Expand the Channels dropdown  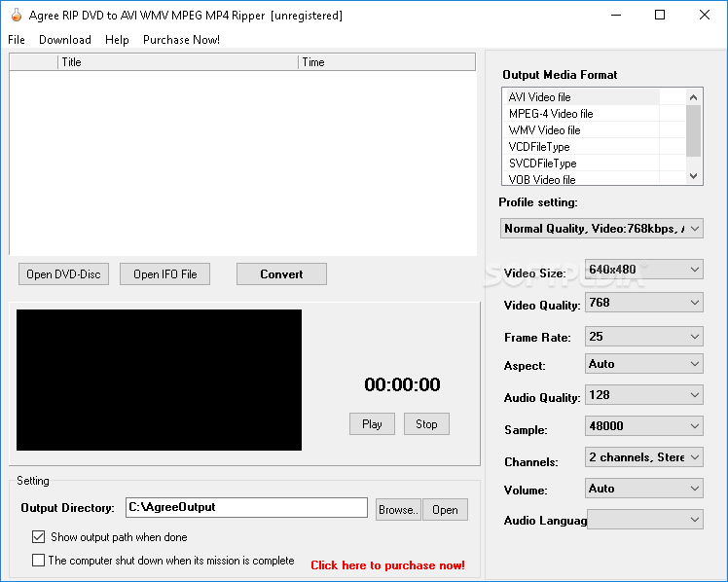[x=695, y=457]
